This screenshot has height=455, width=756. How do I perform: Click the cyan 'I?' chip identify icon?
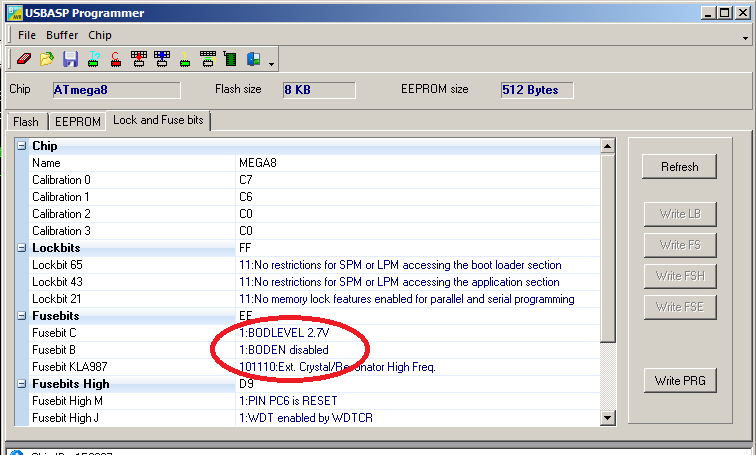pos(94,59)
